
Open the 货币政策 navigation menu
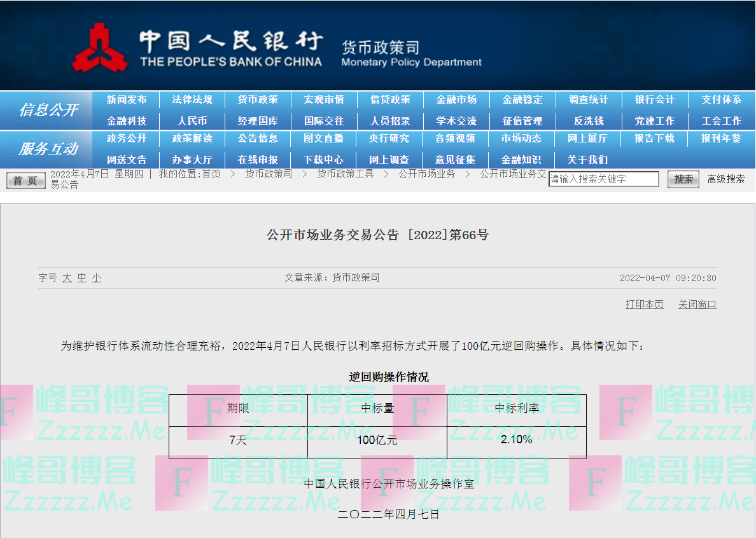coord(258,99)
